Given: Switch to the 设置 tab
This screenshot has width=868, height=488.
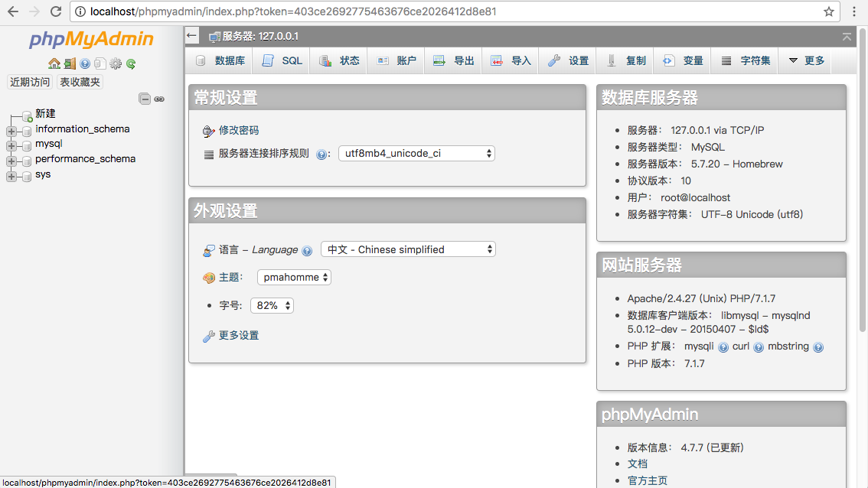Looking at the screenshot, I should coord(568,61).
